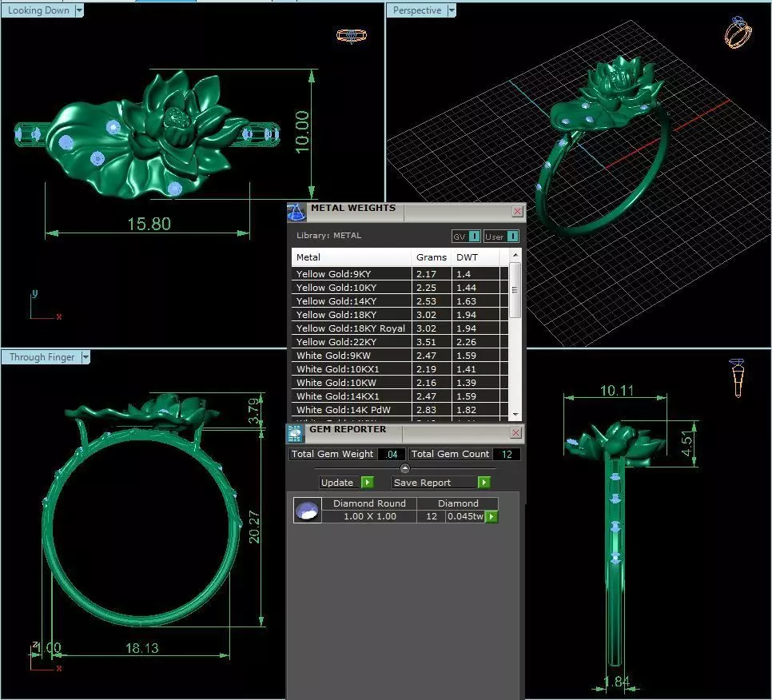Viewport: 772px width, 700px height.
Task: Click the Looking Down viewport label
Action: tap(38, 10)
